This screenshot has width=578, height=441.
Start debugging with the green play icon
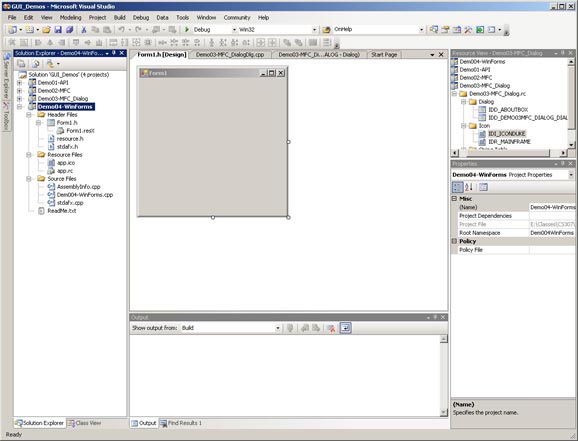187,29
